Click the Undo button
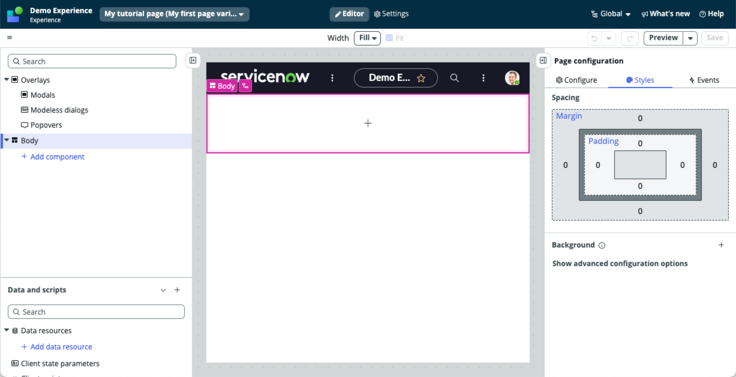The image size is (736, 377). [595, 38]
